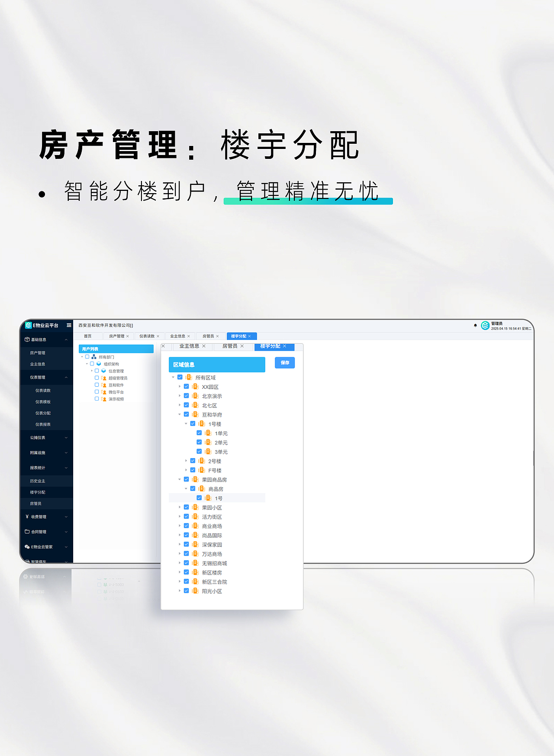Click the 管理员 avatar icon
The image size is (554, 756).
(485, 325)
